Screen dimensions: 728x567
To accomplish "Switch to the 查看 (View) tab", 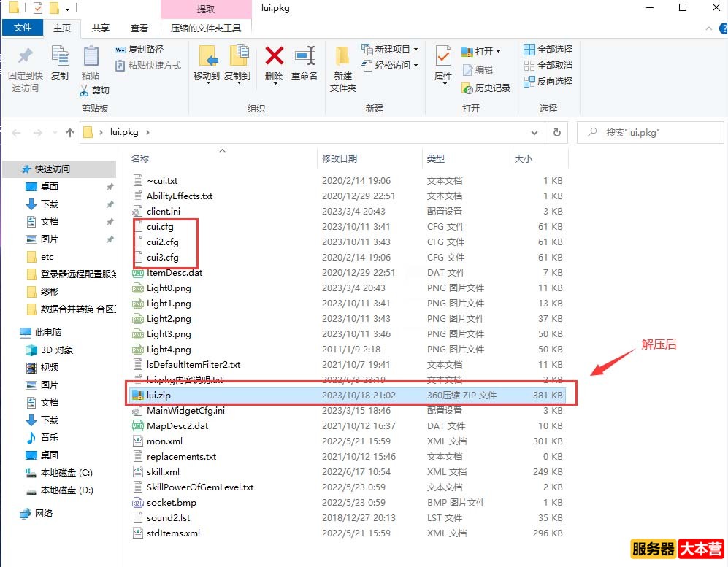I will (139, 27).
